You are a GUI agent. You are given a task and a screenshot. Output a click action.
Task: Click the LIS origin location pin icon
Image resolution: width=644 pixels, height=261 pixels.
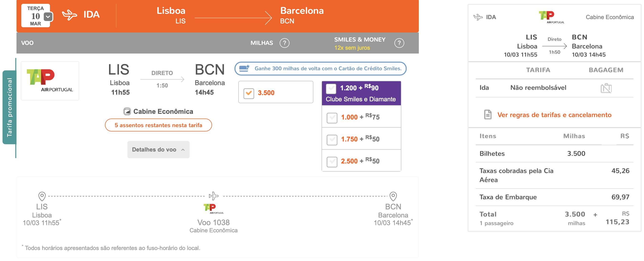tap(42, 196)
